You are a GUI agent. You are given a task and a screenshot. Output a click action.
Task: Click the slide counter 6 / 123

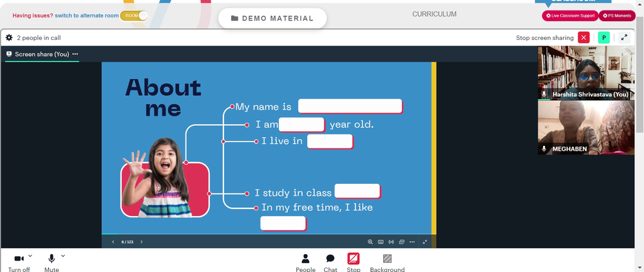pyautogui.click(x=128, y=242)
